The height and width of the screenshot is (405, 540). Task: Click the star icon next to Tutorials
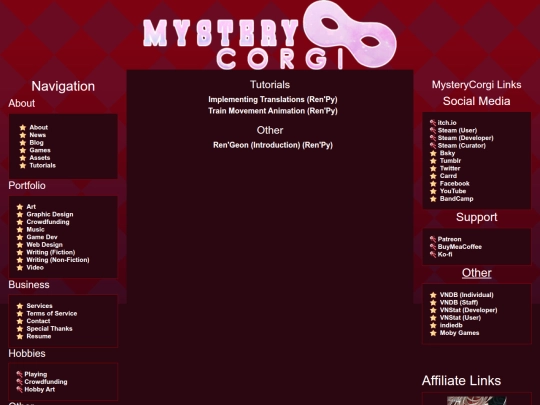23,166
